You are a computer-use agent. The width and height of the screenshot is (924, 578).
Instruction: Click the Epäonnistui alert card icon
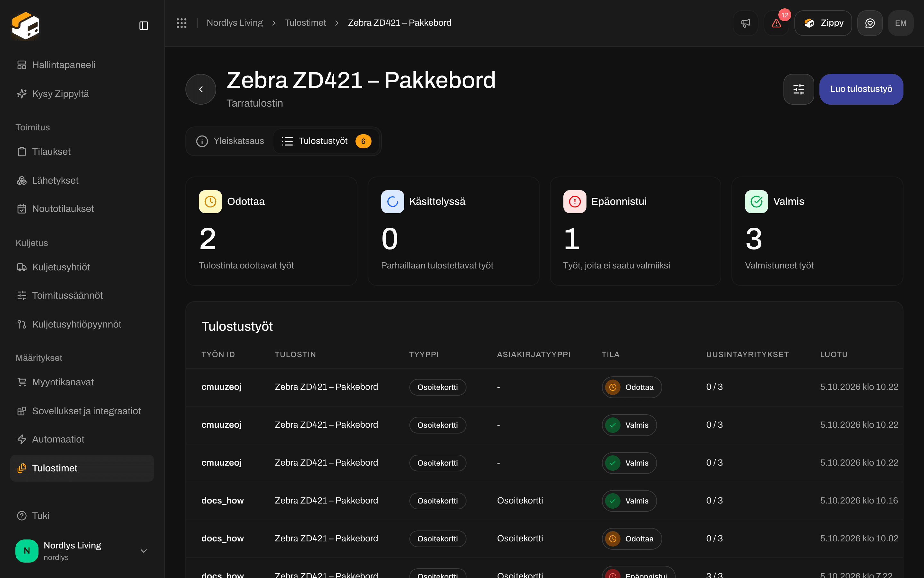(575, 201)
